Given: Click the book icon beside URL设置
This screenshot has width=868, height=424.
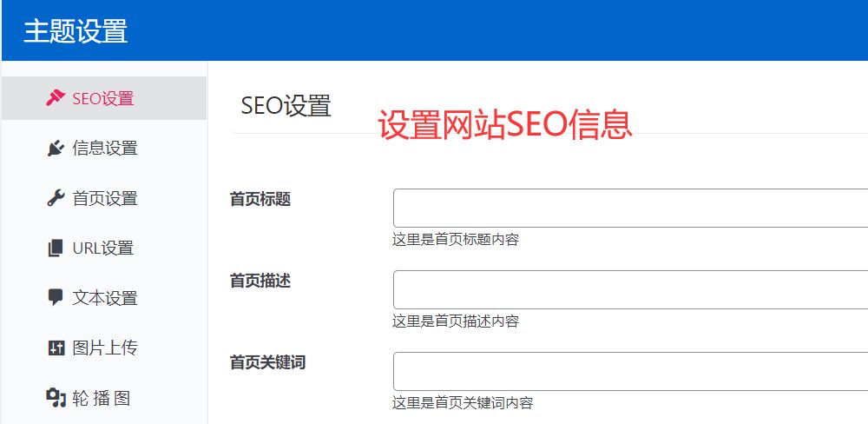Looking at the screenshot, I should [x=56, y=248].
